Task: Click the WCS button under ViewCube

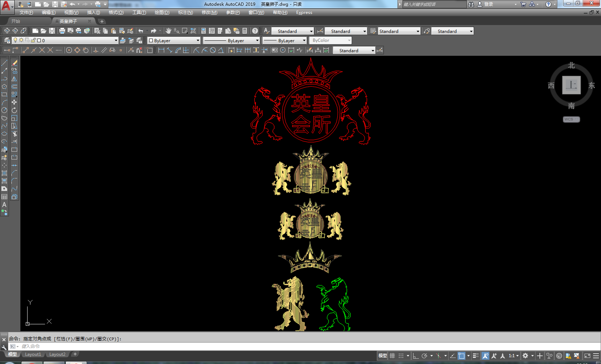Action: (x=571, y=119)
